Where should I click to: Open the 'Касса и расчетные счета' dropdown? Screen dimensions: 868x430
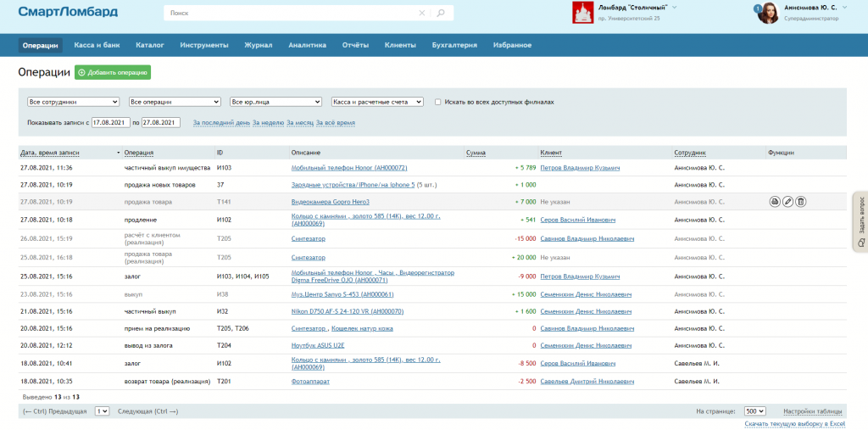[x=377, y=102]
